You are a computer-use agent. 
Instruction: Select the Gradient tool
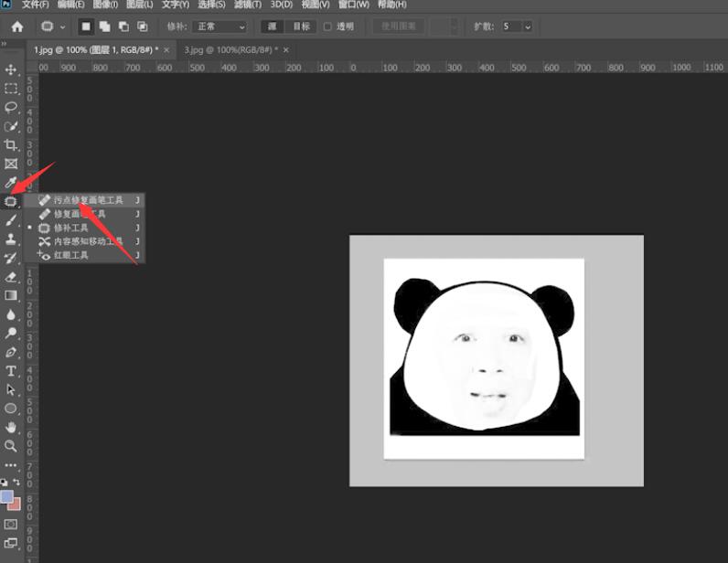11,295
